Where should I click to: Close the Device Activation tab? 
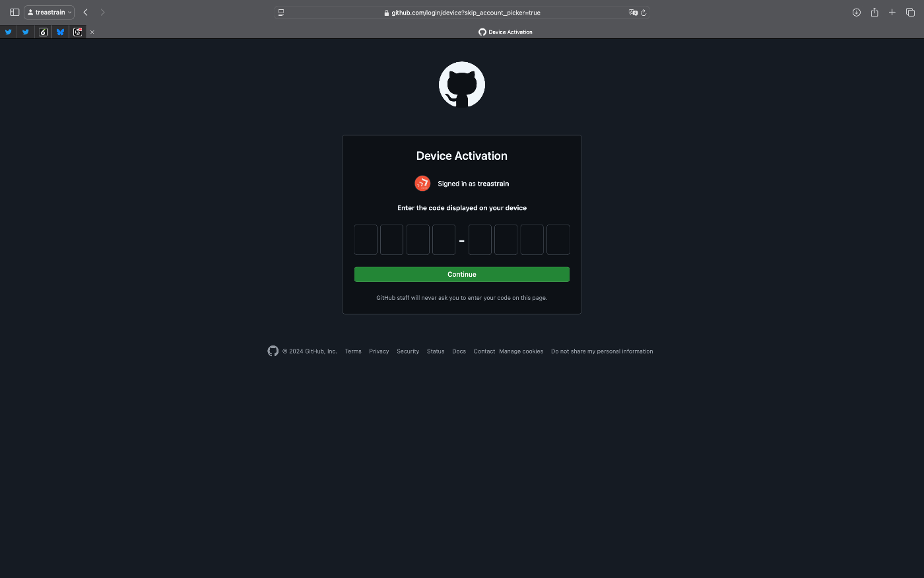pyautogui.click(x=92, y=32)
